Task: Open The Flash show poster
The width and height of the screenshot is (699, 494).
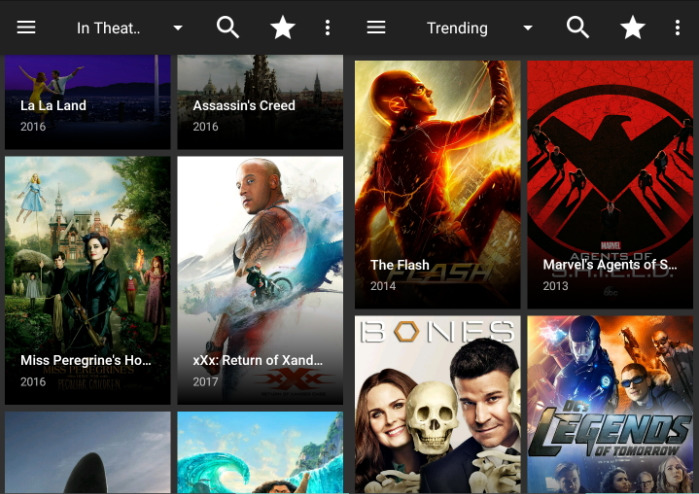Action: pyautogui.click(x=437, y=185)
